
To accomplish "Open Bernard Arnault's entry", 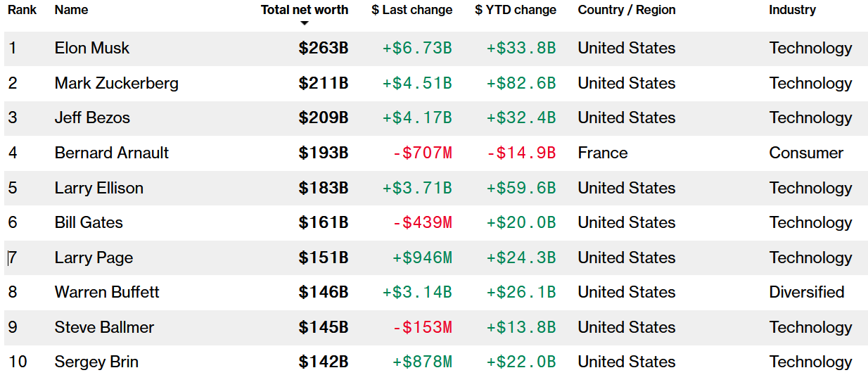I will click(x=112, y=153).
